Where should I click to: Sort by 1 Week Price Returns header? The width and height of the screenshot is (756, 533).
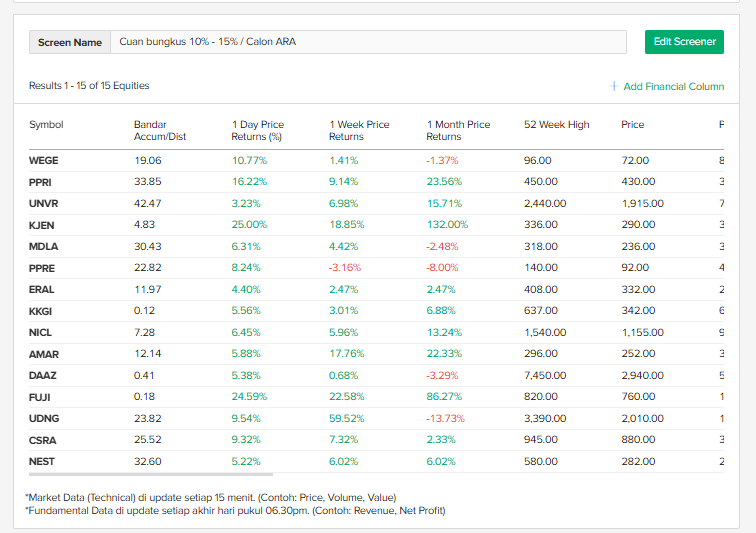[x=359, y=130]
